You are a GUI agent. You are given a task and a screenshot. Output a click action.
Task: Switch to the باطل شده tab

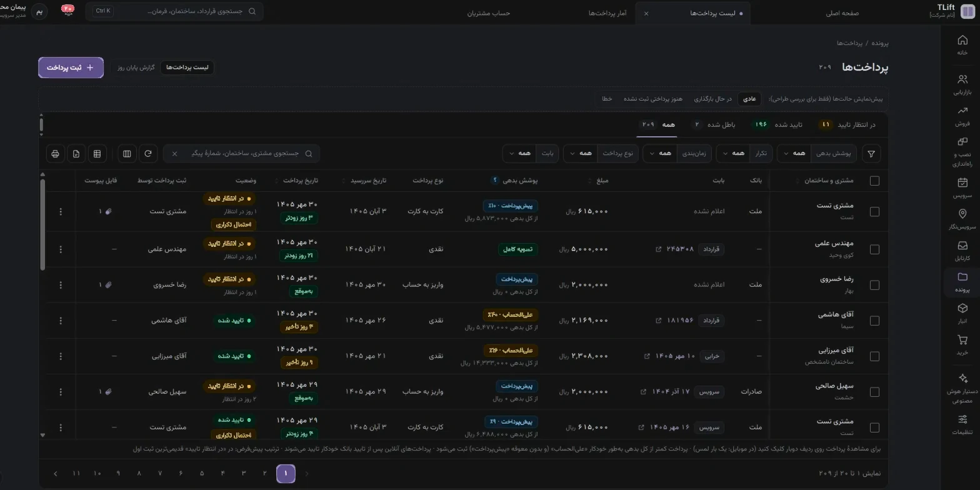(x=714, y=125)
